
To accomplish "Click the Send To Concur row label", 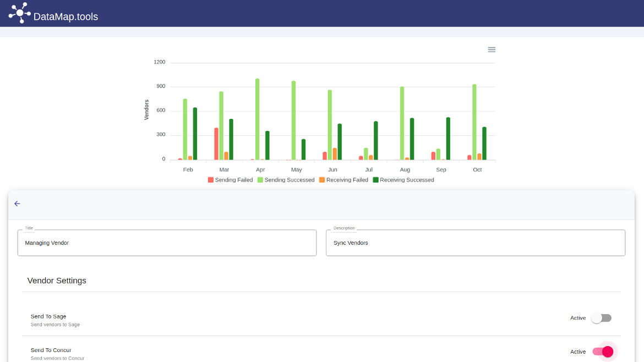I will [51, 350].
